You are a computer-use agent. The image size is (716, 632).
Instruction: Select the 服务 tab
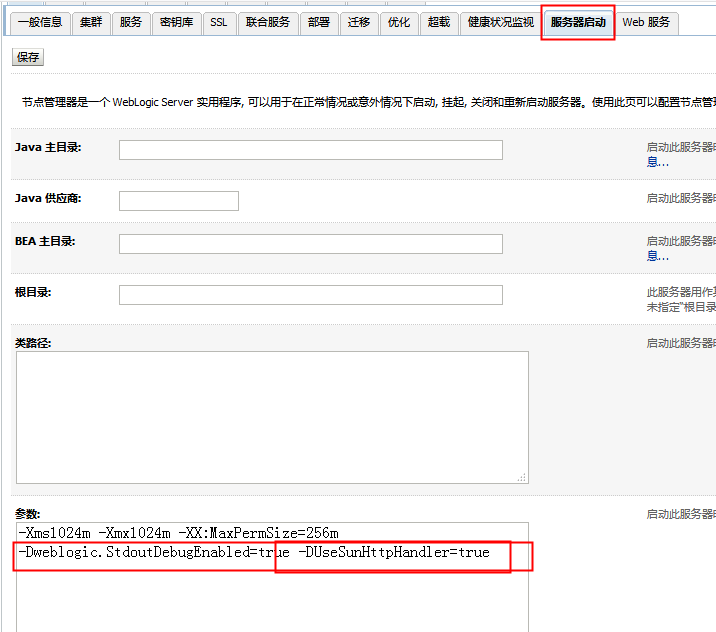[131, 22]
